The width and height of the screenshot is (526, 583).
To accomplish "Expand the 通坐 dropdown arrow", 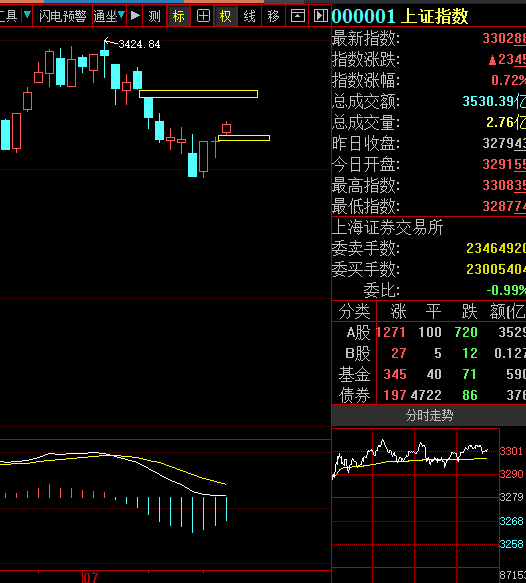I will coord(121,15).
